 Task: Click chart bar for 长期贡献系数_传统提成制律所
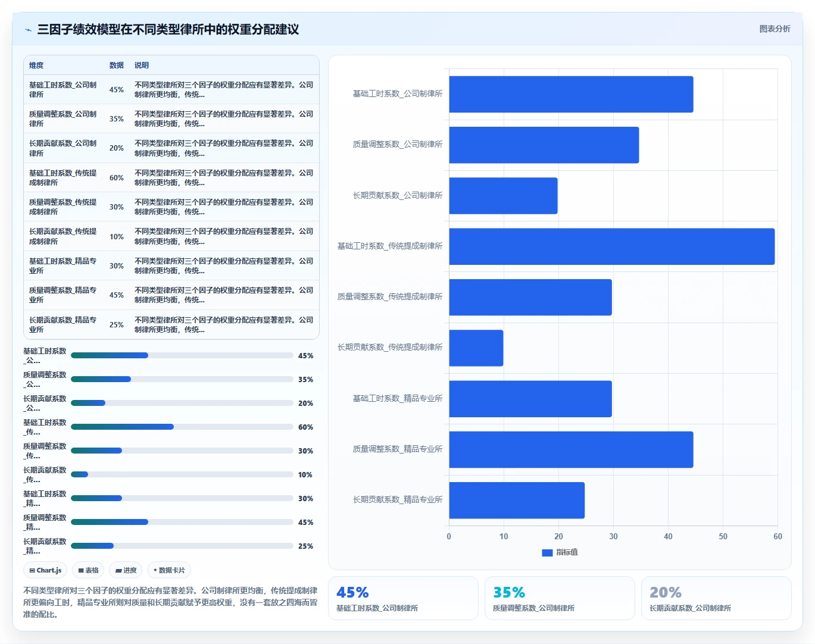[476, 348]
